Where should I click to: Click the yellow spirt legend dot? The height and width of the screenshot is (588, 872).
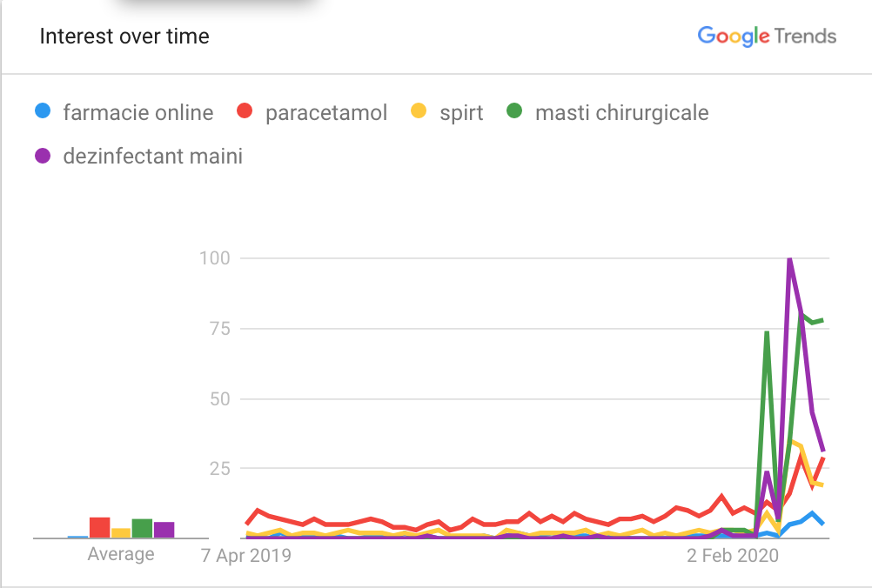tap(419, 111)
